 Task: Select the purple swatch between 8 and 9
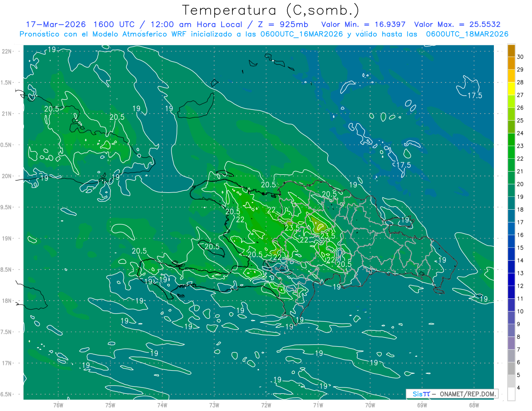[512, 330]
